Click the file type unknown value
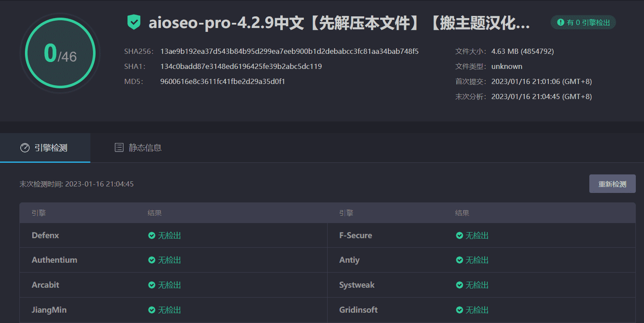 [507, 66]
